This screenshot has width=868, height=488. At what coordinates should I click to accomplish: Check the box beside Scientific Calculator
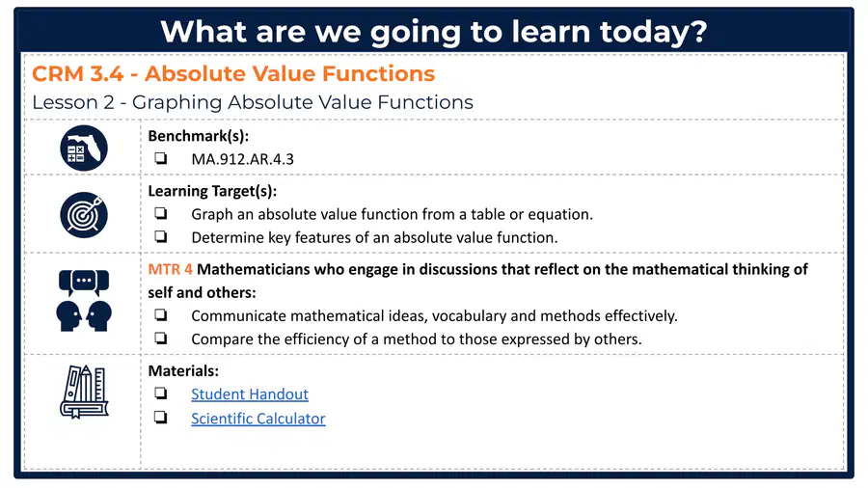tap(160, 418)
